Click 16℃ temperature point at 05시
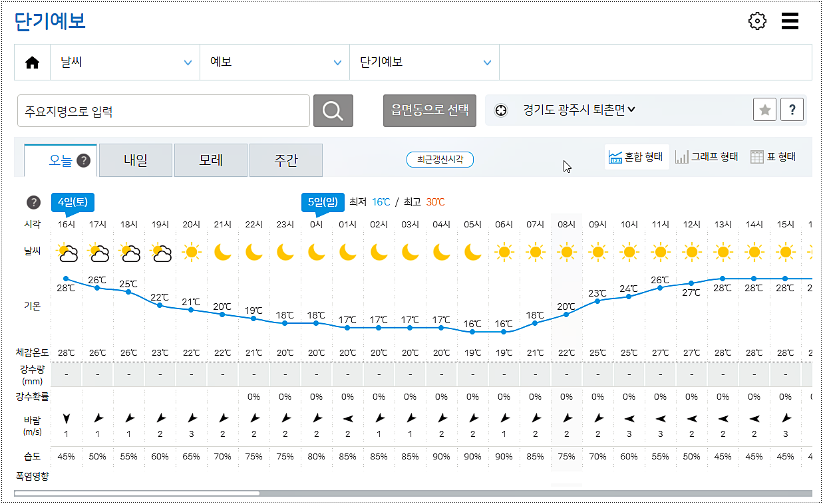This screenshot has height=504, width=823. point(473,332)
